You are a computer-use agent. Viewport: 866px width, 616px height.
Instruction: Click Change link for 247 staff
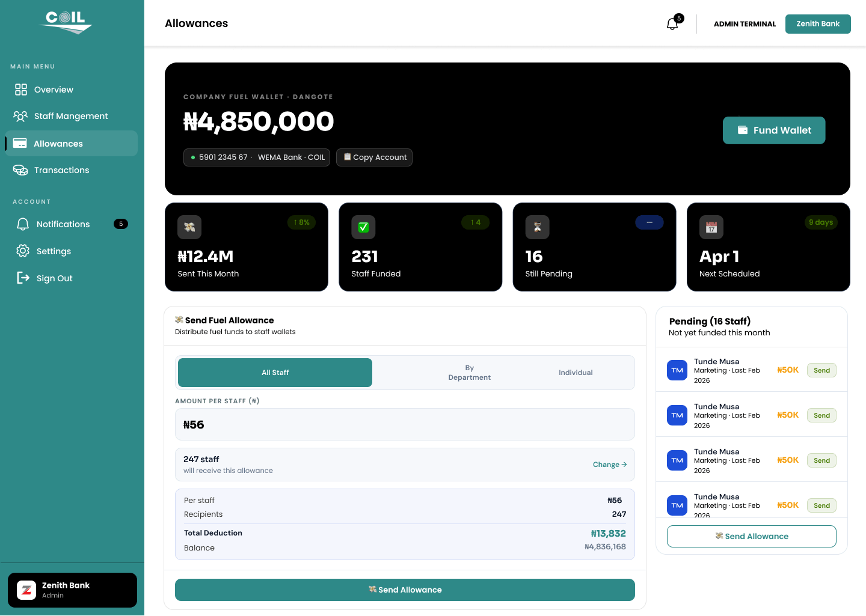(x=610, y=465)
